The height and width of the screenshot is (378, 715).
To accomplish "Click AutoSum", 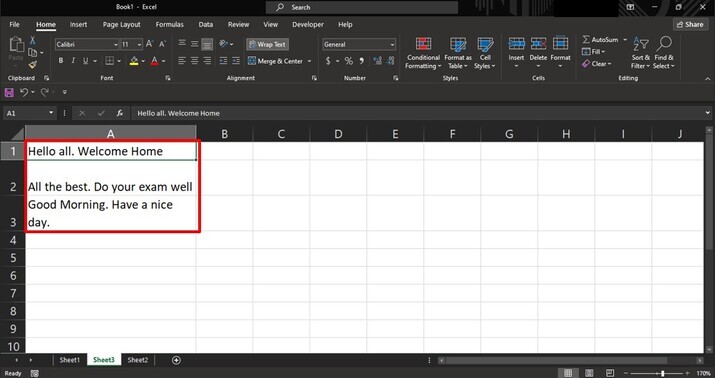I will coord(601,40).
